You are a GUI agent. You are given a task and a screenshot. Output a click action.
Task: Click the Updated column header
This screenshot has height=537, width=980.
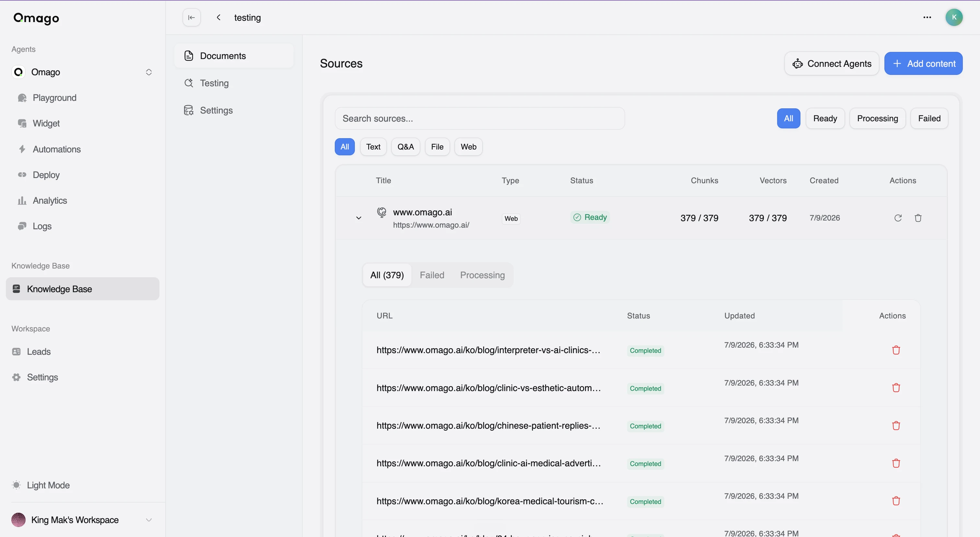click(x=739, y=316)
